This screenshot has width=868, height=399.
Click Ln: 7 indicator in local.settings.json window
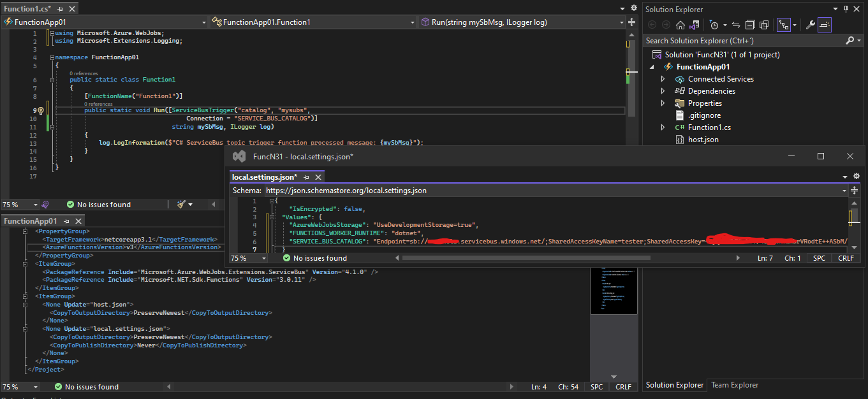[x=765, y=258]
